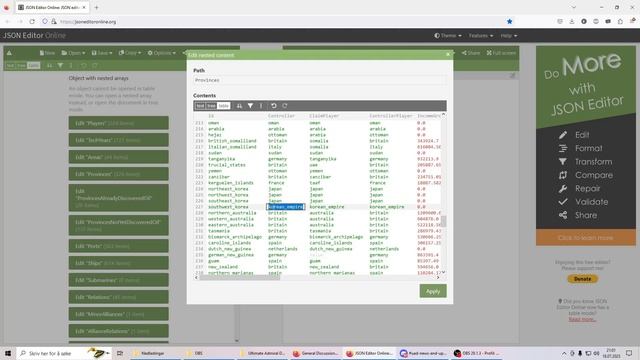Click the selected korean_empire Controller cell

(x=286, y=207)
